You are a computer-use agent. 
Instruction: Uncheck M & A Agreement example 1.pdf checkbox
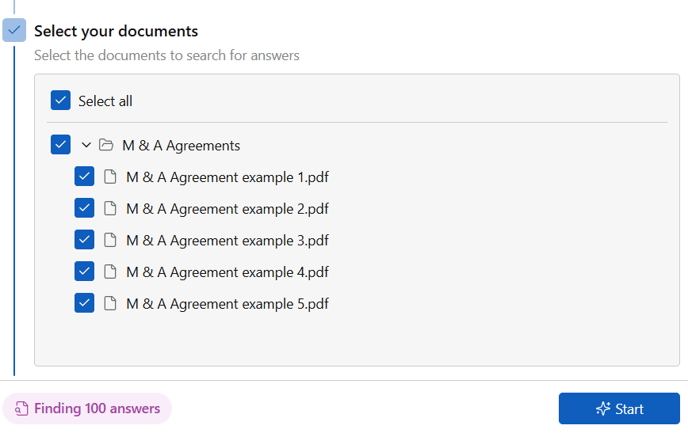click(x=84, y=176)
